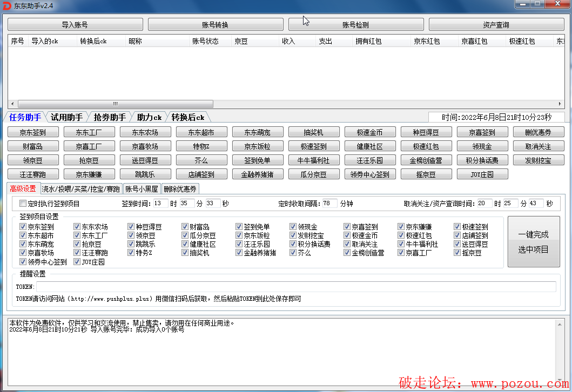Click the 账号状态 column header
This screenshot has width=572, height=392.
210,41
